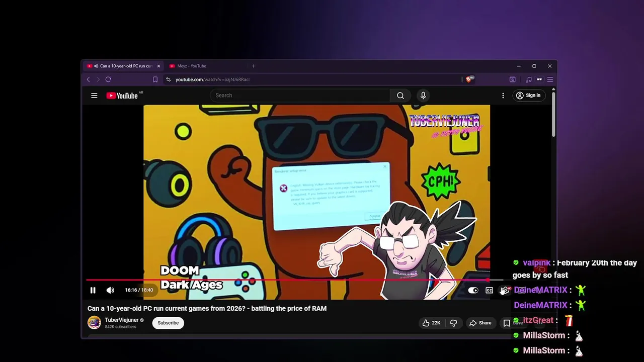
Task: Dislike the video with the thumbs-down
Action: pyautogui.click(x=454, y=323)
